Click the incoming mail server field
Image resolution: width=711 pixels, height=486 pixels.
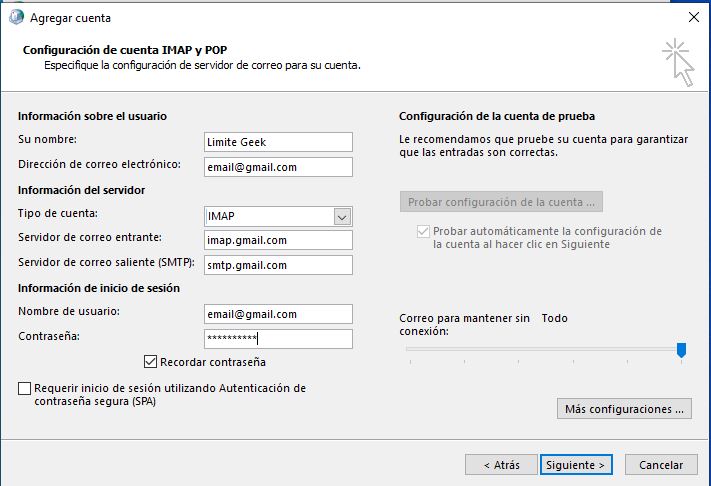[278, 240]
